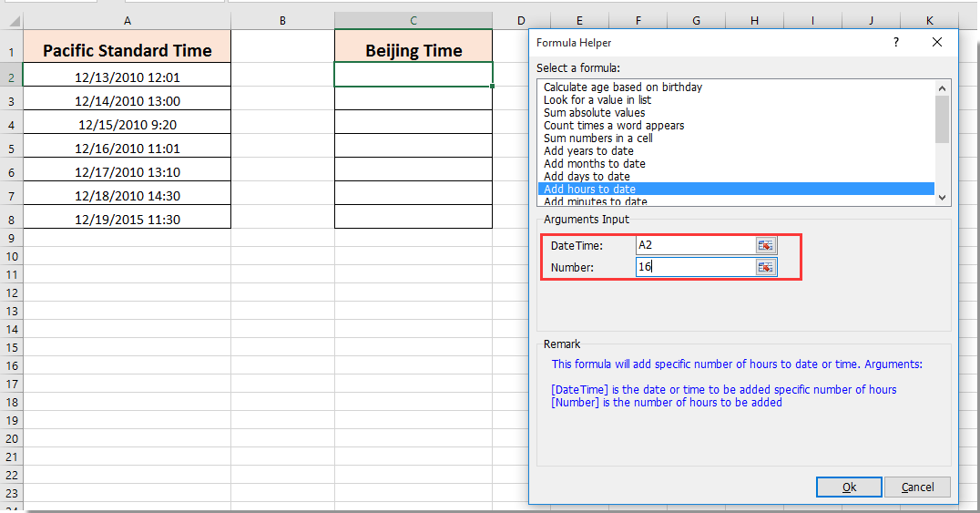The height and width of the screenshot is (513, 980).
Task: Select 'Sum absolute values' in list
Action: pyautogui.click(x=594, y=113)
